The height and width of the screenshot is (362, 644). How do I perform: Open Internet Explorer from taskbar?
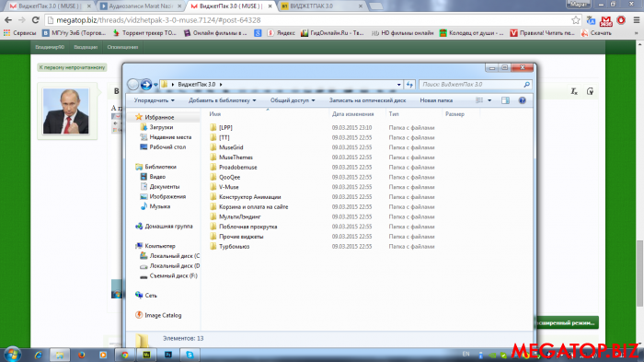pyautogui.click(x=39, y=355)
